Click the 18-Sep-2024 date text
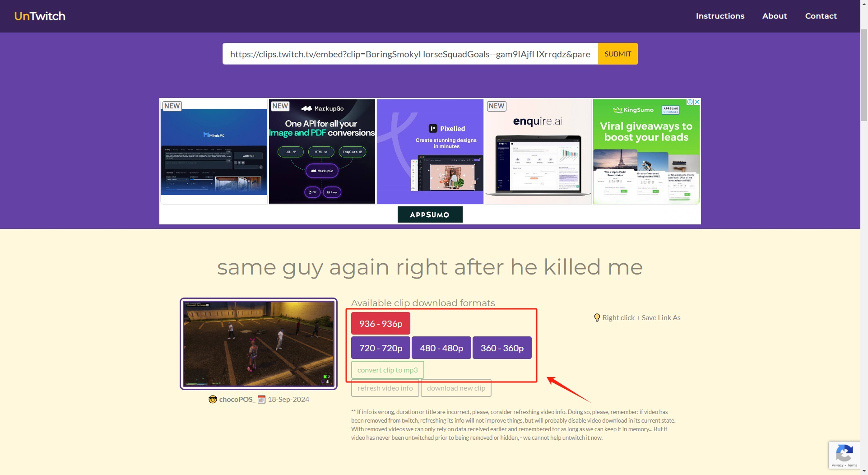Screen dimensions: 868x475 point(288,399)
